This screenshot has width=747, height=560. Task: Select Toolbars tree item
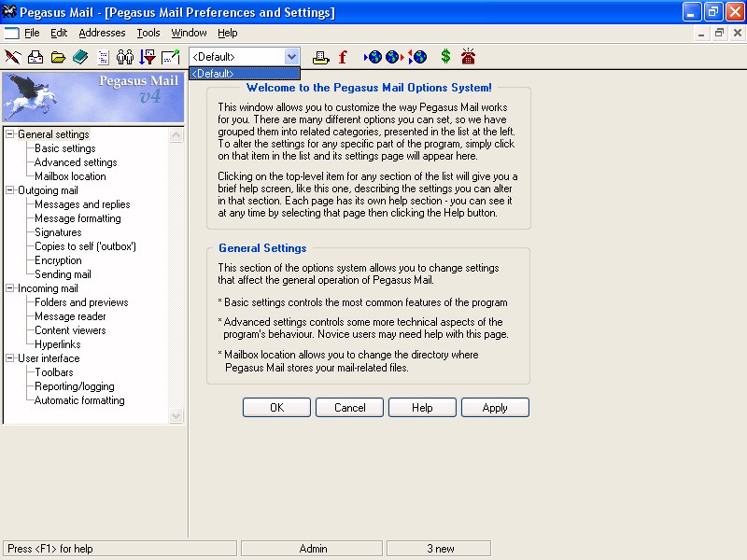54,372
